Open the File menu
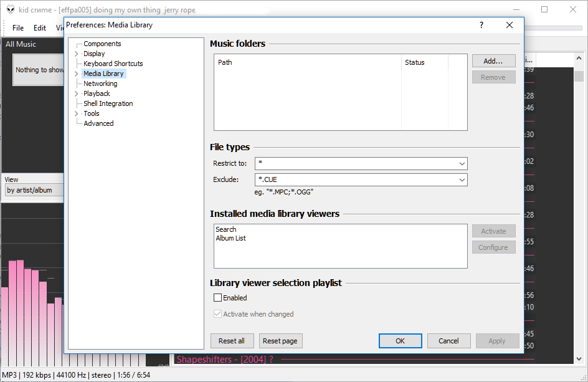The height and width of the screenshot is (382, 588). (x=18, y=28)
